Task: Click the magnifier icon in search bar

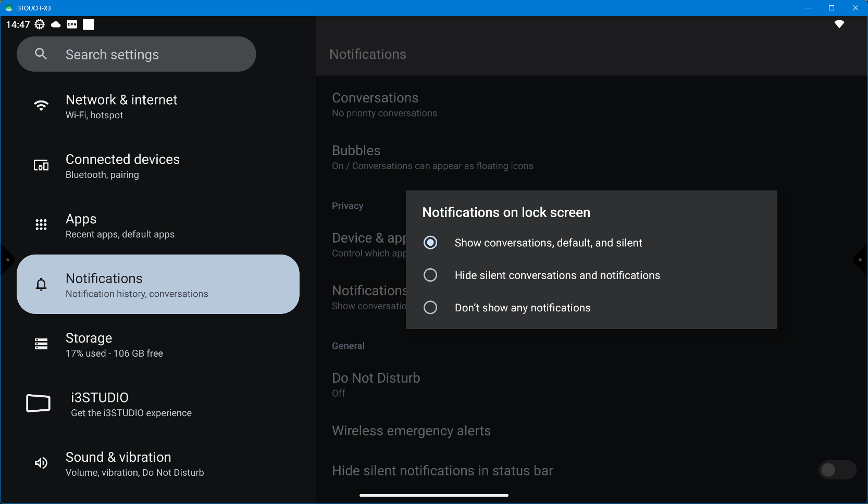Action: [x=41, y=54]
